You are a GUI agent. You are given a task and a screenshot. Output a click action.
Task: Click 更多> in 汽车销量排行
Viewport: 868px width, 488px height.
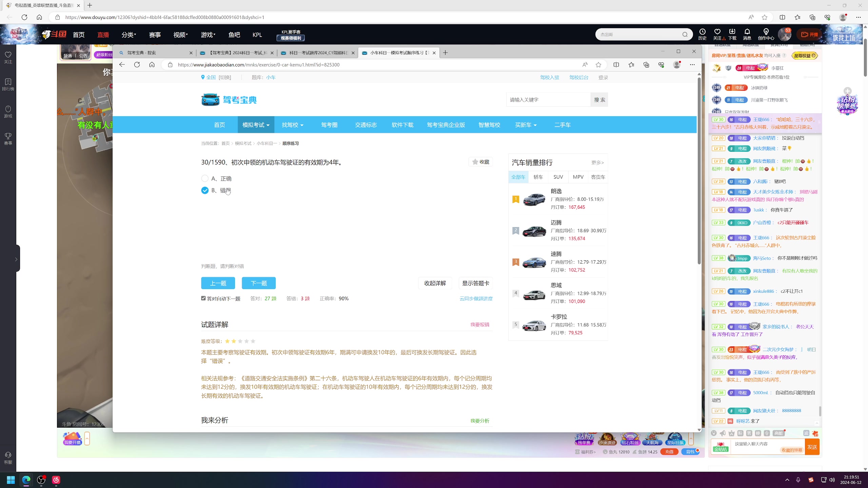[x=597, y=163]
